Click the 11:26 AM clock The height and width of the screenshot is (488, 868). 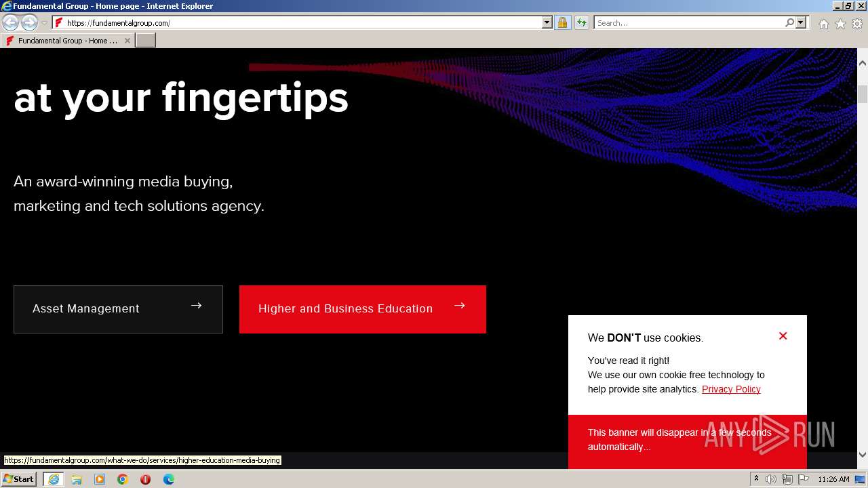[833, 479]
